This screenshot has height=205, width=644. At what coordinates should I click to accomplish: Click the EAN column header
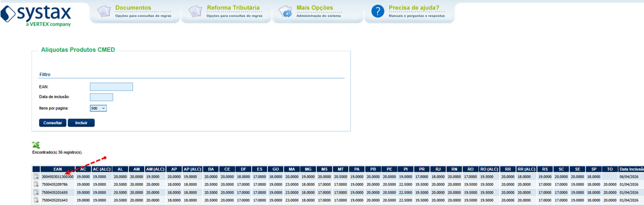(x=58, y=169)
